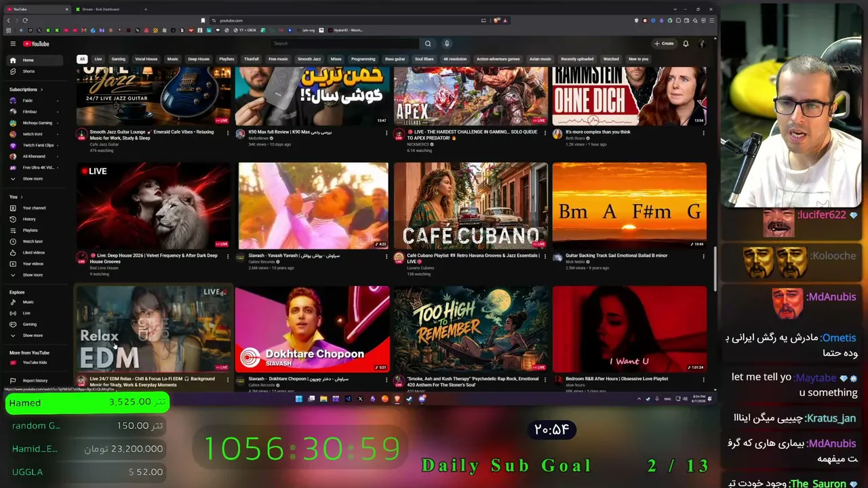Expand the You section arrow
The height and width of the screenshot is (488, 868).
[x=22, y=197]
